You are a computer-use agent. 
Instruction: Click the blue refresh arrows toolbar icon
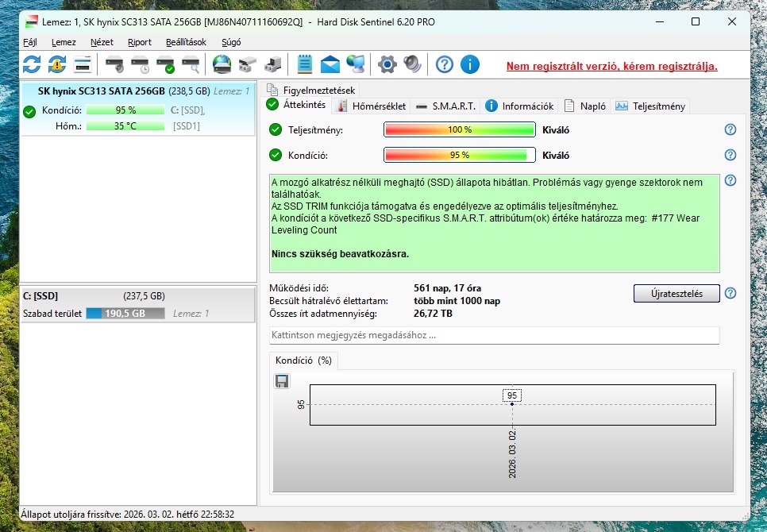tap(32, 64)
